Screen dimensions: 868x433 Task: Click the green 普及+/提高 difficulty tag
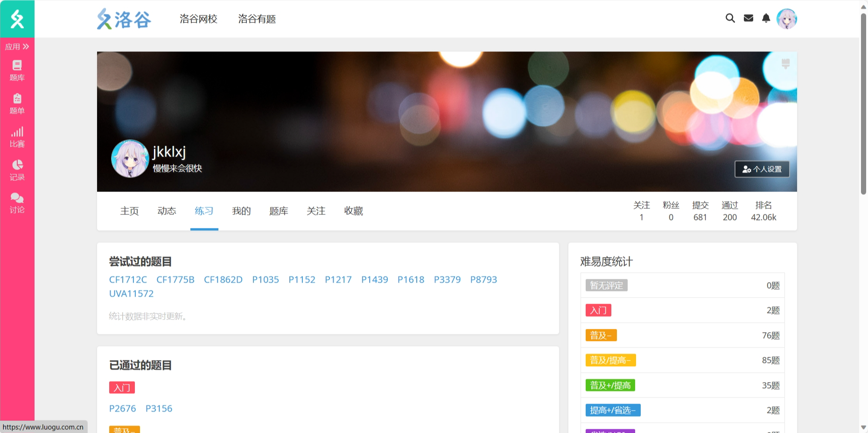tap(610, 385)
